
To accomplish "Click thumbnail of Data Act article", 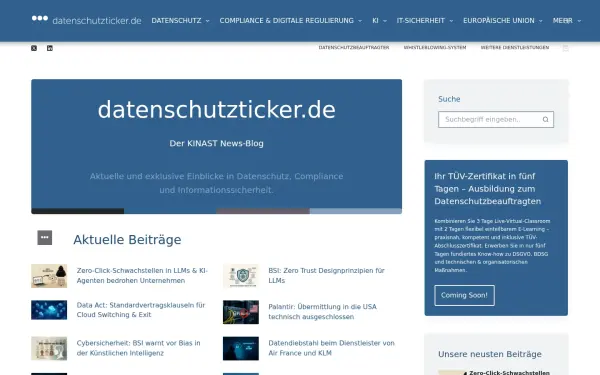I will (49, 310).
